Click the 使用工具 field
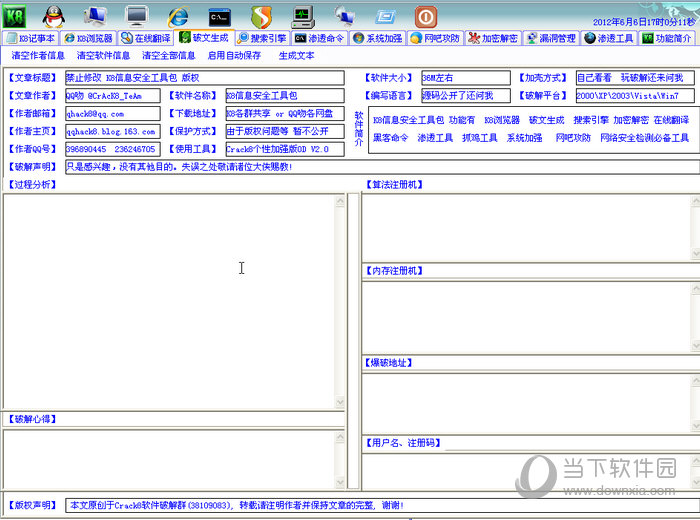The width and height of the screenshot is (700, 520). click(285, 149)
